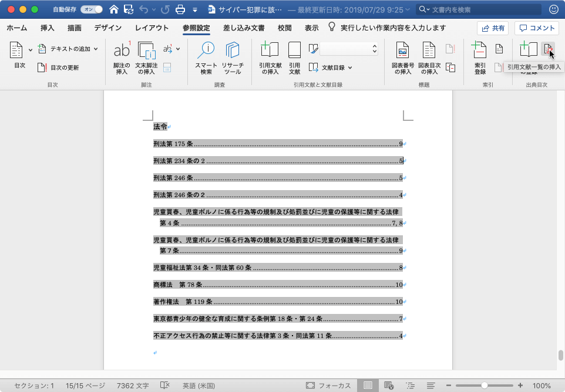
Task: Switch to the 描画 tab
Action: (75, 28)
